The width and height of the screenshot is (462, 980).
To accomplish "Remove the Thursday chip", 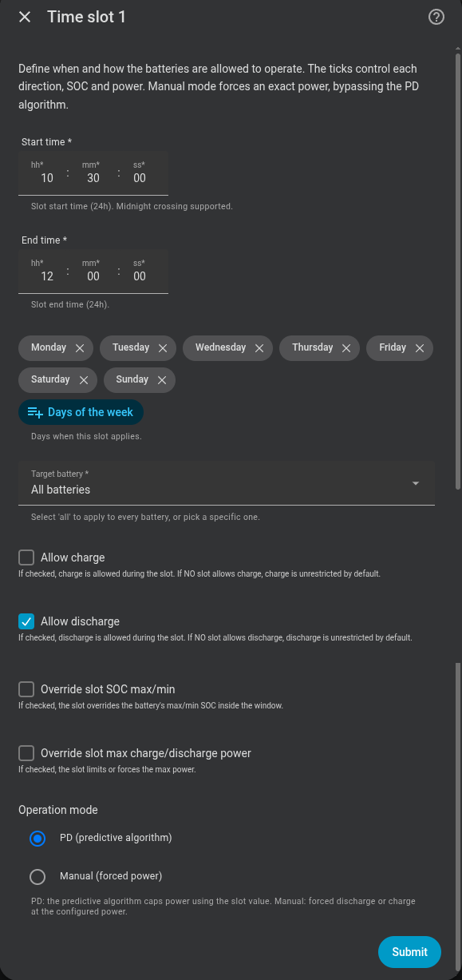I will pyautogui.click(x=346, y=348).
